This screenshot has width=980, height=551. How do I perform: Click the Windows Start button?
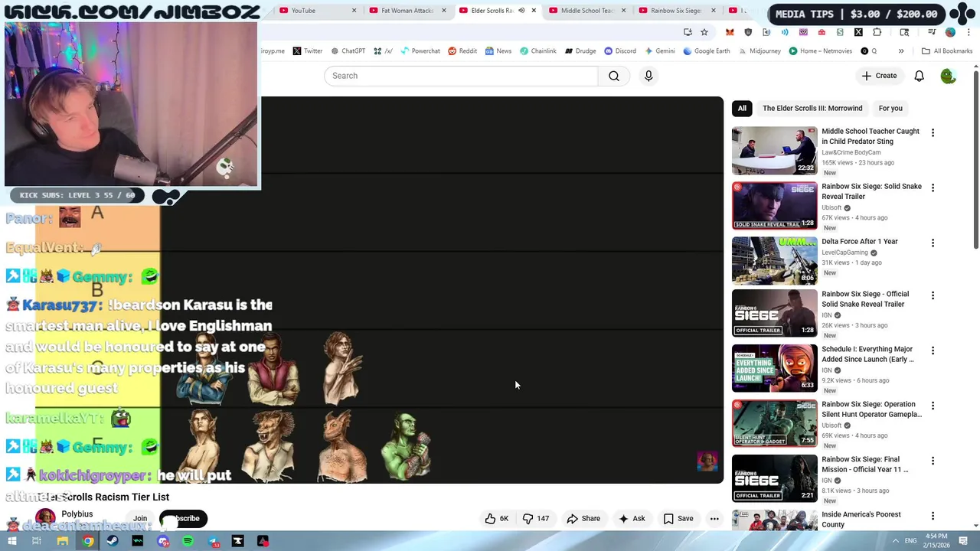point(11,541)
